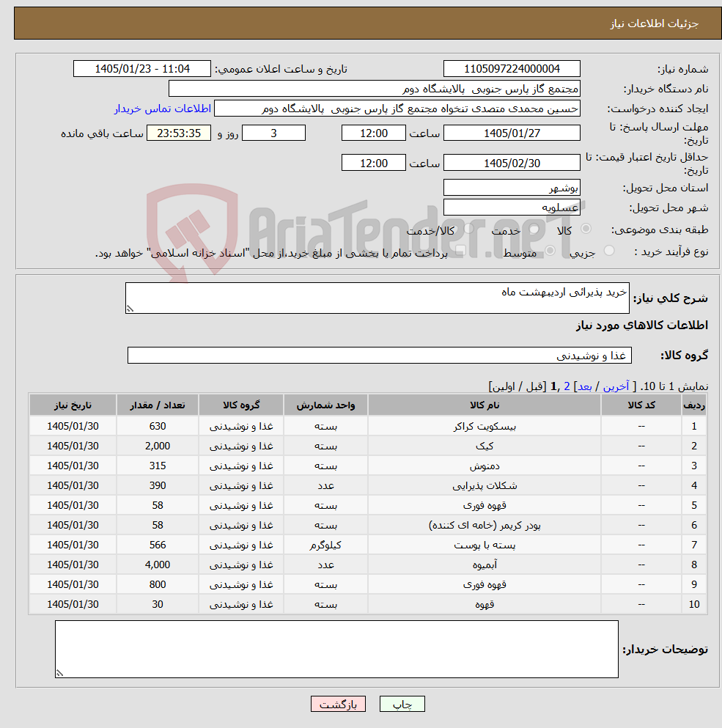Screen dimensions: 722x728
Task: Click the تاریخ نیاز column header
Action: (73, 405)
